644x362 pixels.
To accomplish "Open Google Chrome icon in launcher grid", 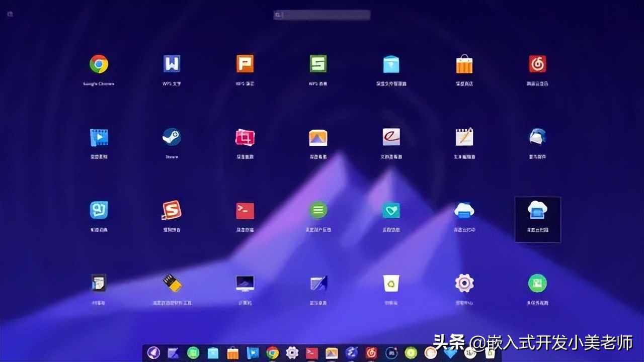I will click(99, 64).
